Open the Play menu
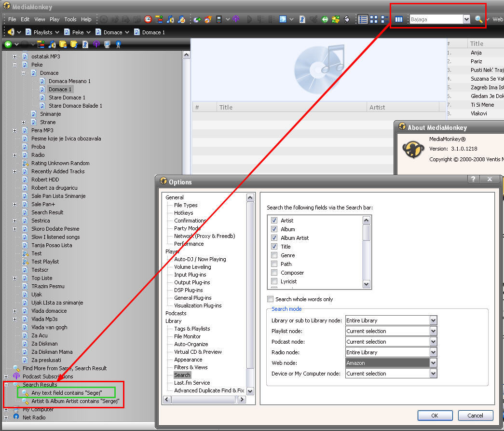 point(54,19)
